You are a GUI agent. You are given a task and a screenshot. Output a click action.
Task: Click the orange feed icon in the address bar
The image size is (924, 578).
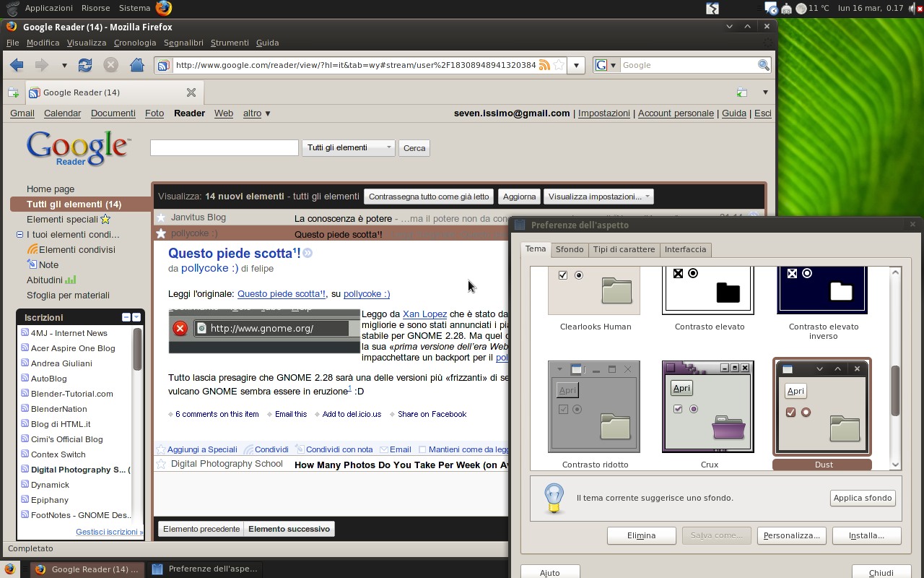pyautogui.click(x=544, y=65)
